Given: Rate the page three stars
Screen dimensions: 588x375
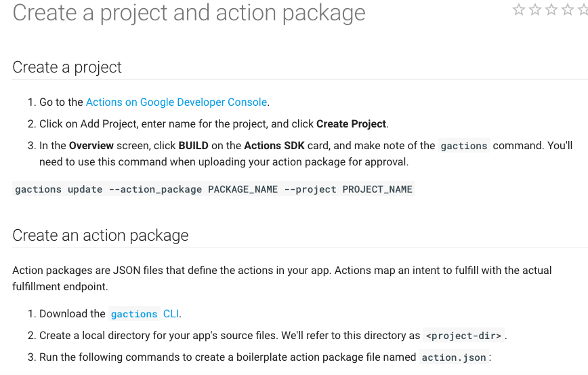Looking at the screenshot, I should 551,9.
